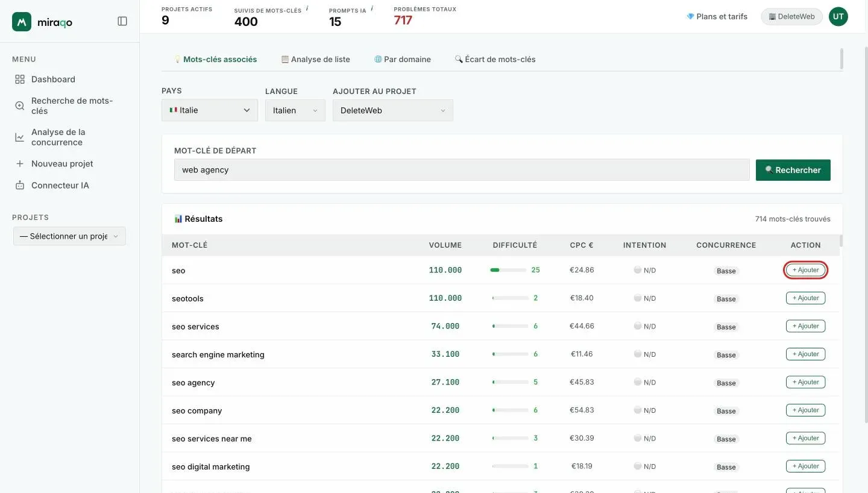Expand the Sélectionner un projet dropdown
Image resolution: width=868 pixels, height=493 pixels.
pos(69,236)
